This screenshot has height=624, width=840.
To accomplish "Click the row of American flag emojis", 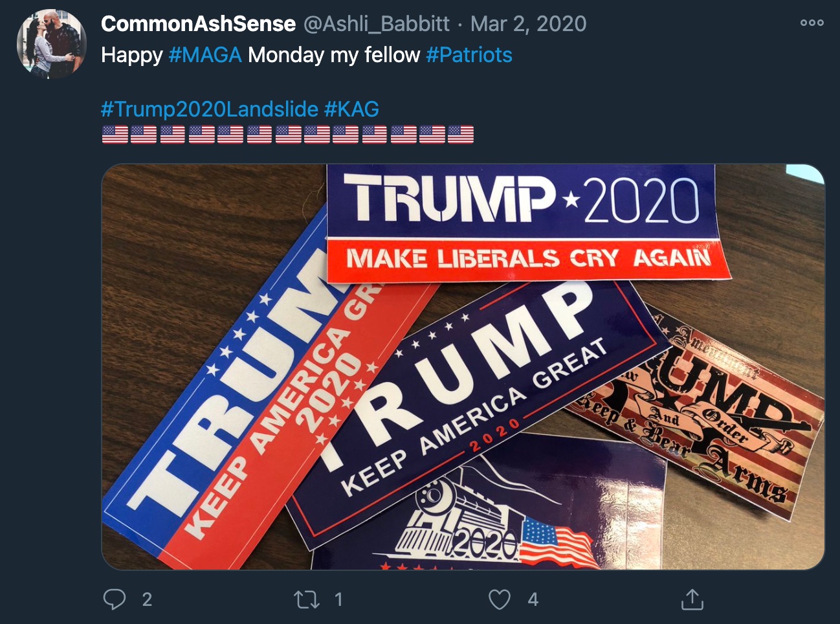I will (288, 135).
